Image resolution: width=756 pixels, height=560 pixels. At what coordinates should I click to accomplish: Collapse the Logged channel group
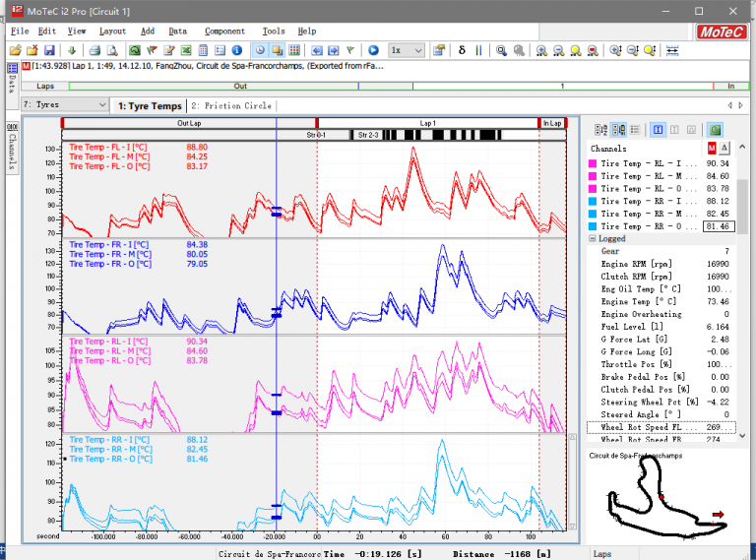pyautogui.click(x=592, y=238)
